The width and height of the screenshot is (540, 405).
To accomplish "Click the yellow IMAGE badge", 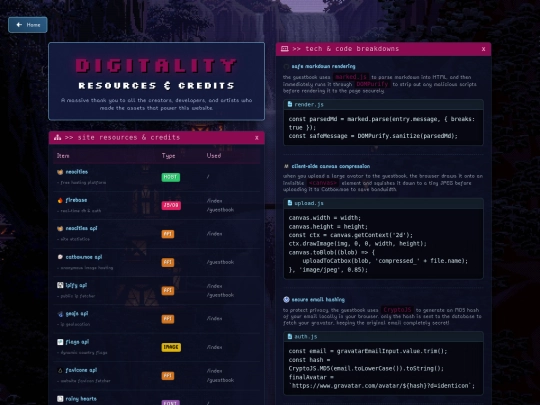I will tap(171, 347).
